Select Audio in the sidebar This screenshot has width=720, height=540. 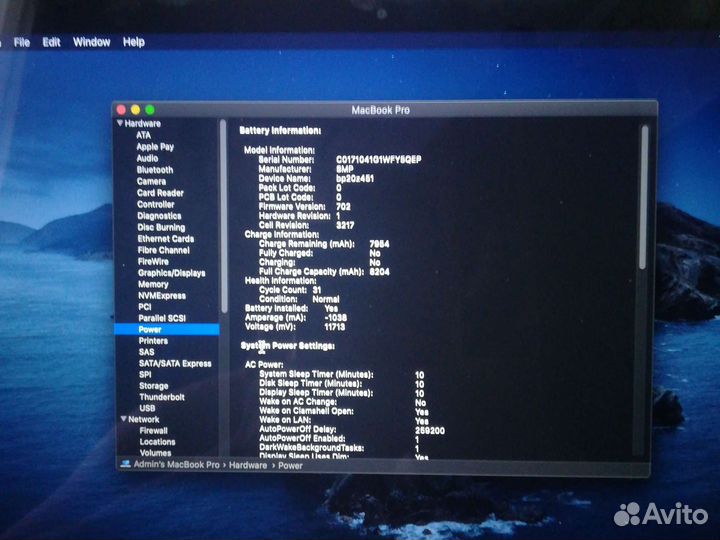(147, 158)
